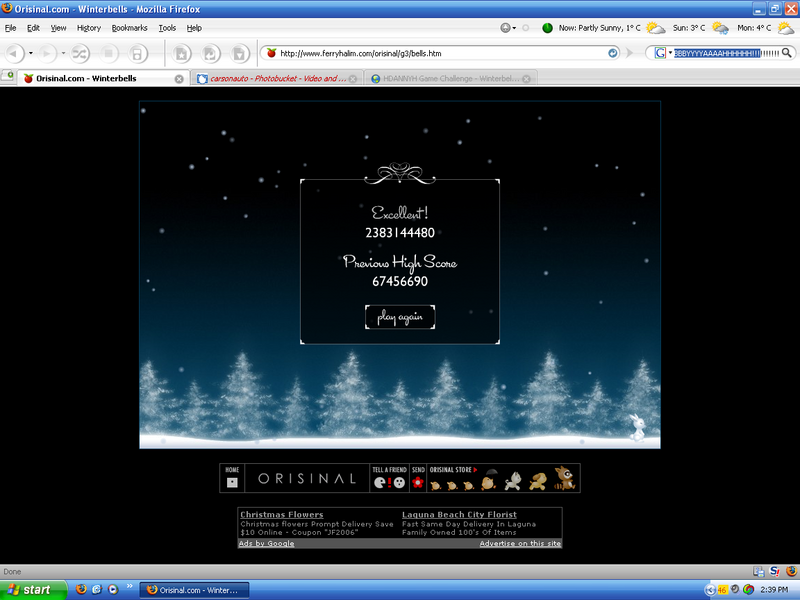
Task: Launch Firefox from quick launch bar
Action: click(81, 590)
